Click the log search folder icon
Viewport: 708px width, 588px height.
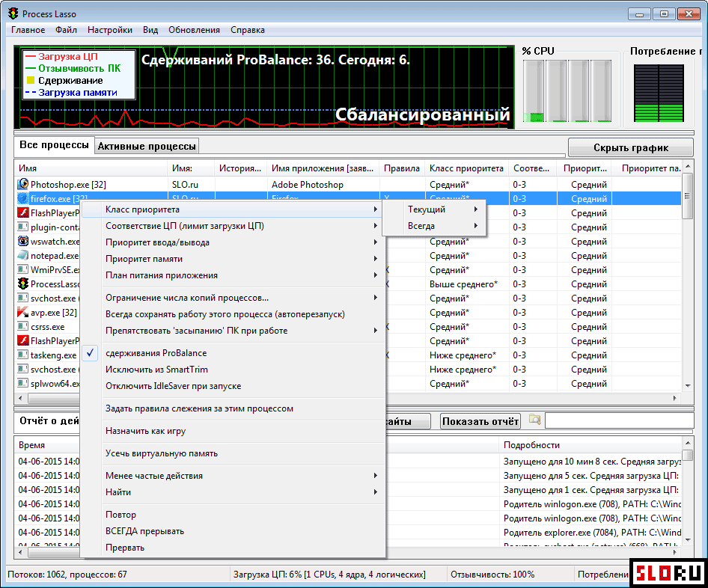tap(534, 420)
